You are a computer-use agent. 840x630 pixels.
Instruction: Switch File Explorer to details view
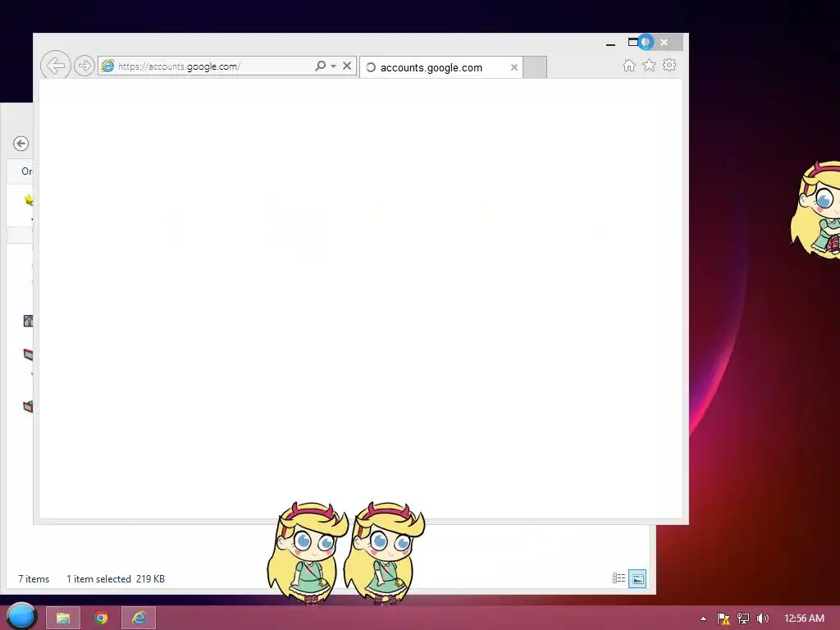tap(619, 578)
